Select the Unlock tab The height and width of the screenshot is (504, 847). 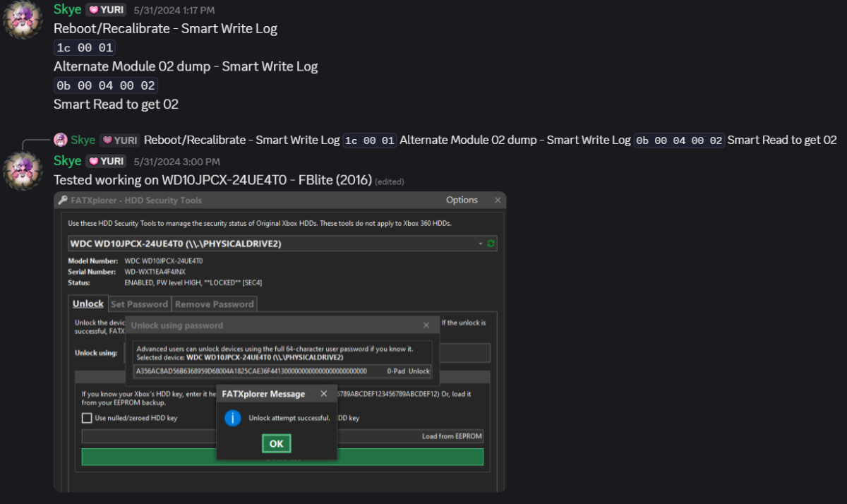(88, 304)
